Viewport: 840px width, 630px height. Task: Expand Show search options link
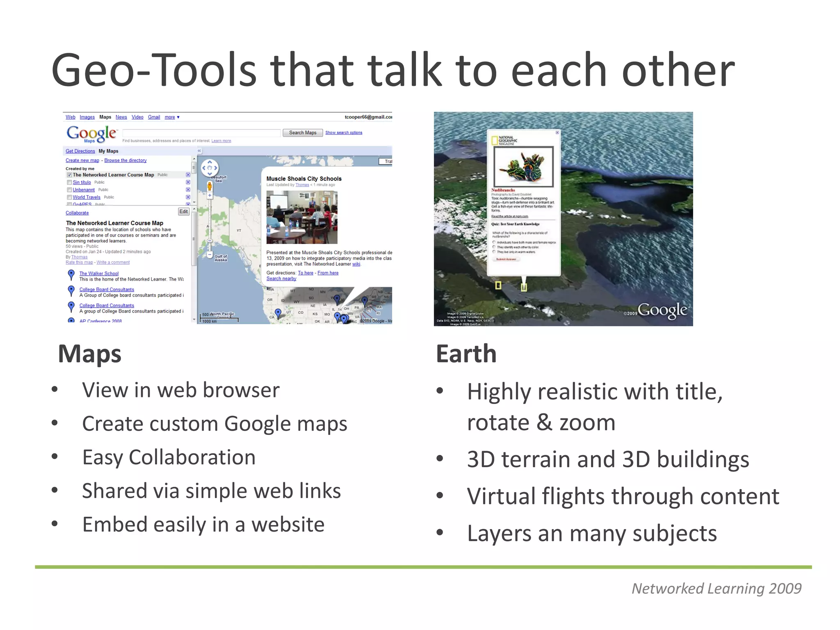click(343, 133)
